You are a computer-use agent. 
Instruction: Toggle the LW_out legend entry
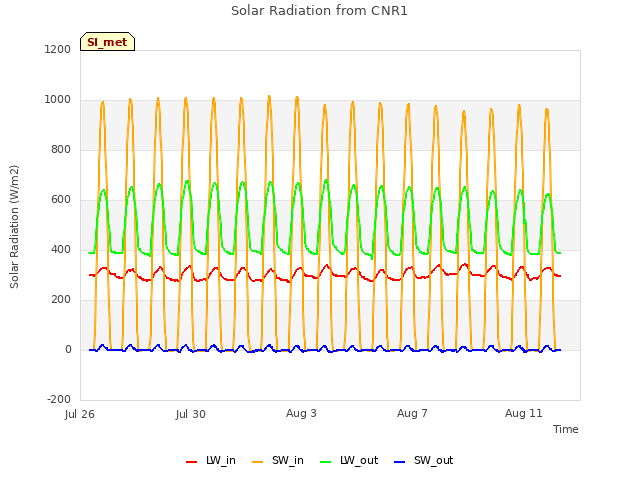(349, 460)
